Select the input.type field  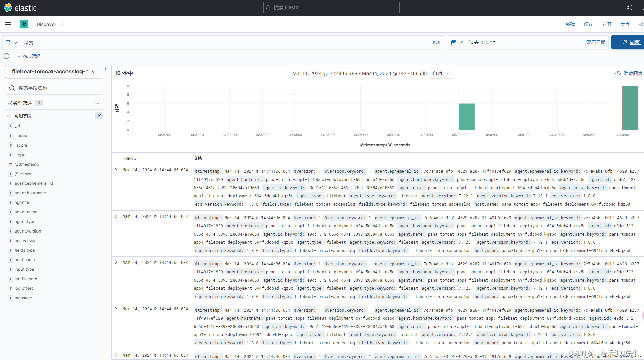[x=24, y=269]
